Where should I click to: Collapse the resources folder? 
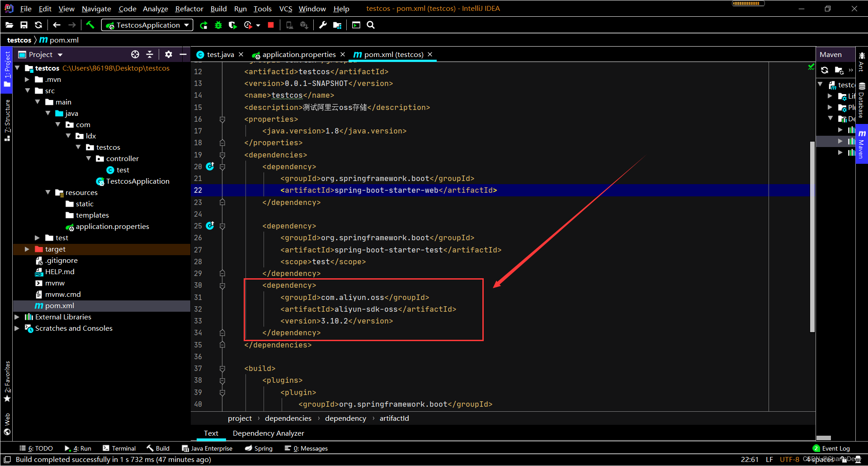point(48,193)
